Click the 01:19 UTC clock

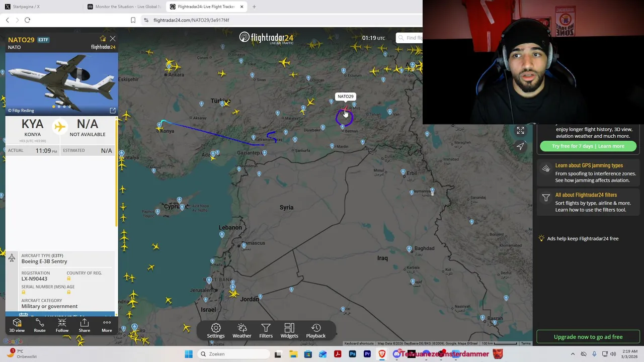point(373,38)
